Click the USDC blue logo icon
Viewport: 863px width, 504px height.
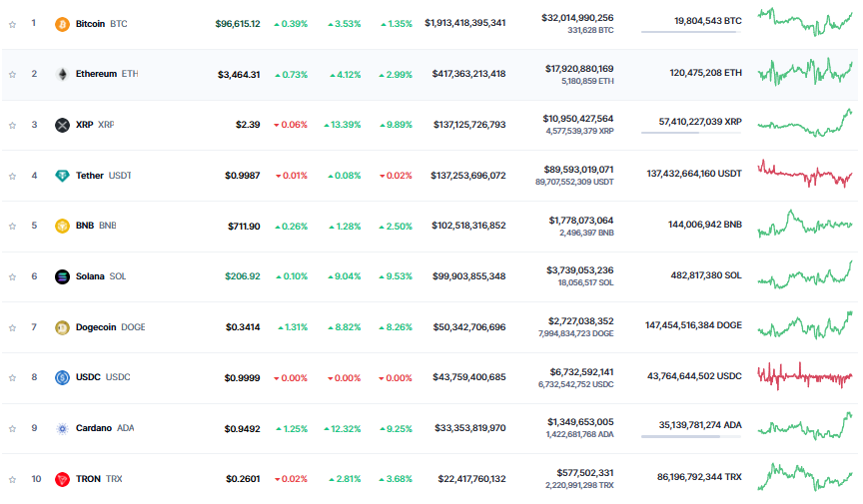coord(62,377)
